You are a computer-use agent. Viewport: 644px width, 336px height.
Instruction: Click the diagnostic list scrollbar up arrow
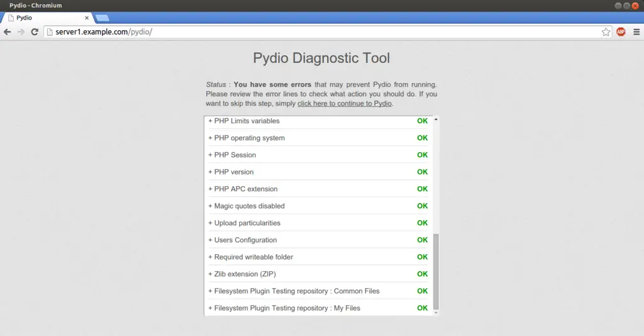[x=436, y=120]
